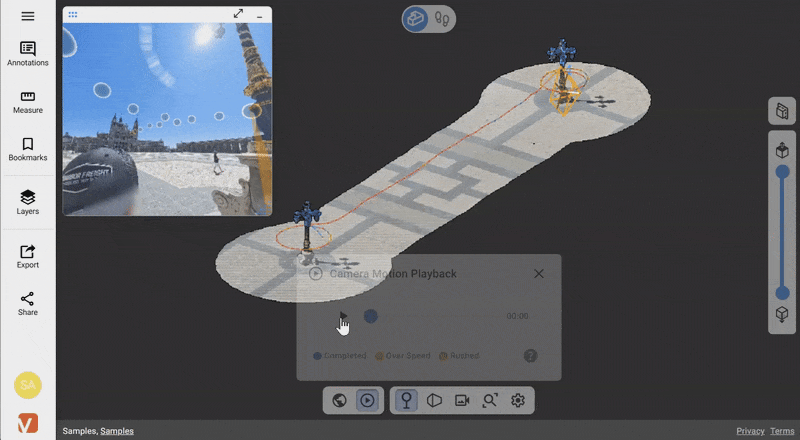The height and width of the screenshot is (440, 800).
Task: Open the hamburger main menu
Action: click(x=27, y=16)
